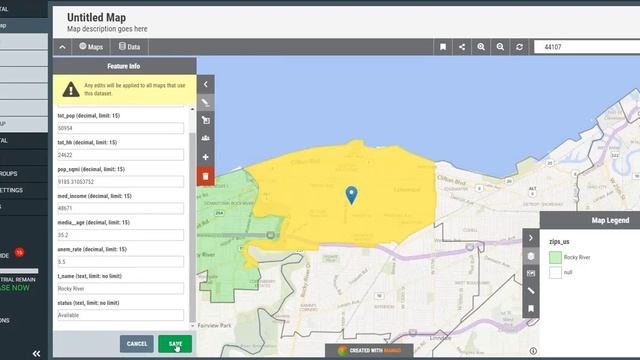Click the bookmark icon beside the legend
Viewport: 640px width, 360px height.
click(x=531, y=309)
